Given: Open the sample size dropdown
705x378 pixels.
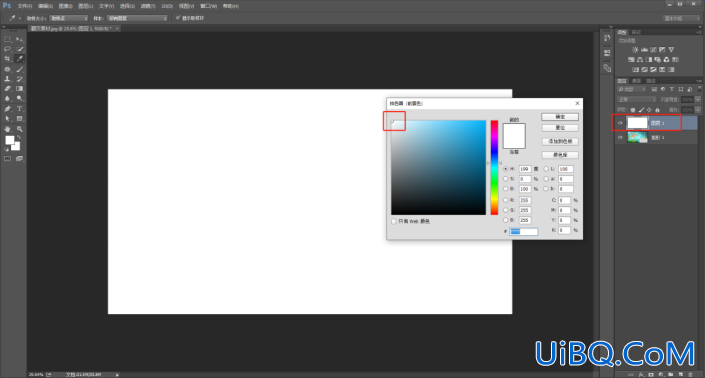Looking at the screenshot, I should pyautogui.click(x=69, y=18).
